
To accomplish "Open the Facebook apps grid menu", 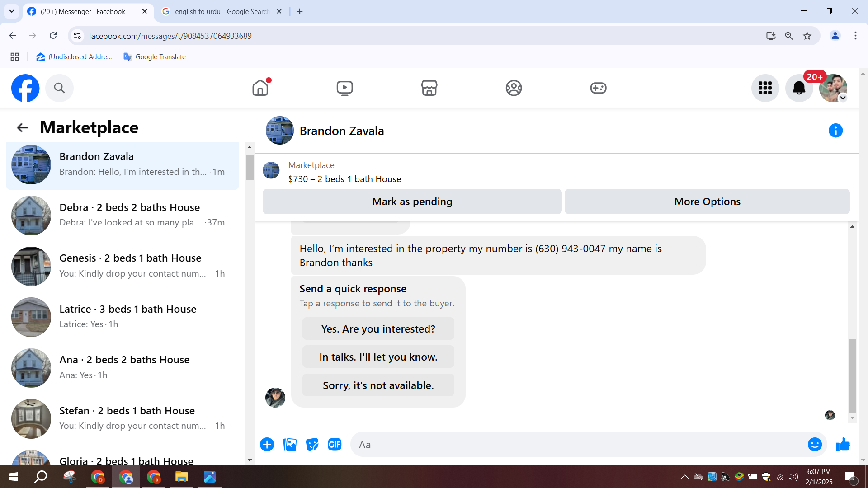I will click(765, 88).
